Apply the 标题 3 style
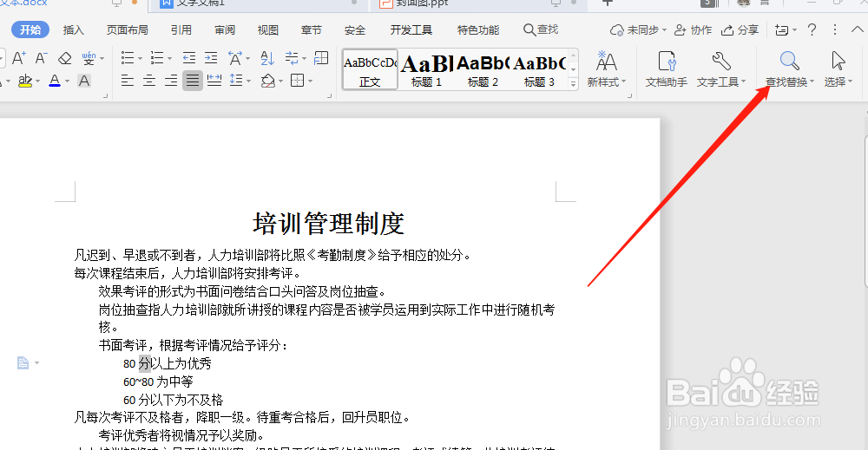 [x=539, y=69]
